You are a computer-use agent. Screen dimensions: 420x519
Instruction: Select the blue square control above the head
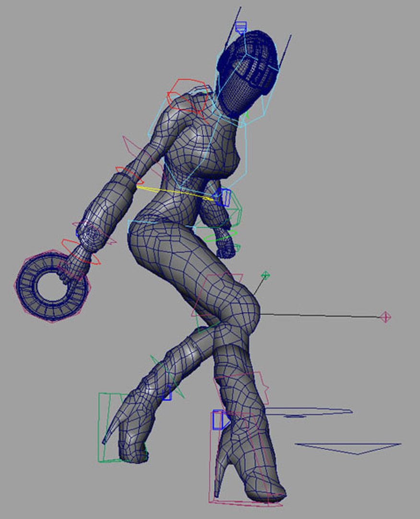click(241, 27)
